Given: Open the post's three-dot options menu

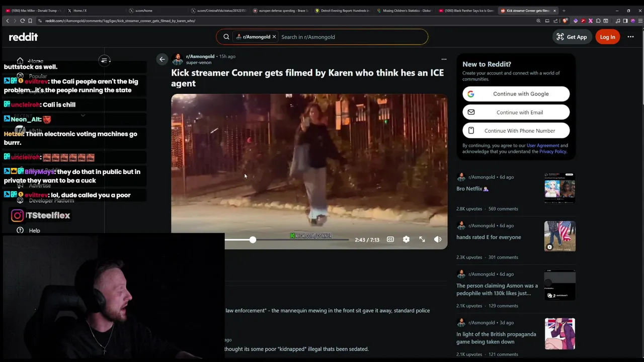Looking at the screenshot, I should point(444,59).
